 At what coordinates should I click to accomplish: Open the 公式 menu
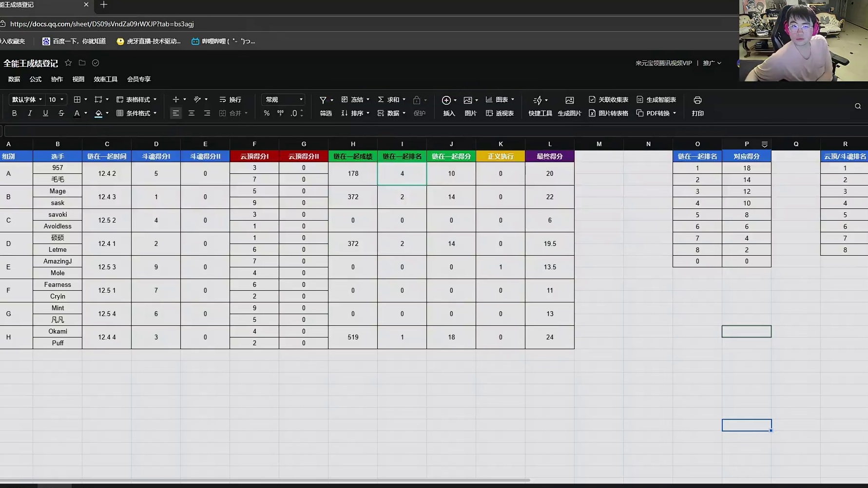[x=36, y=79]
